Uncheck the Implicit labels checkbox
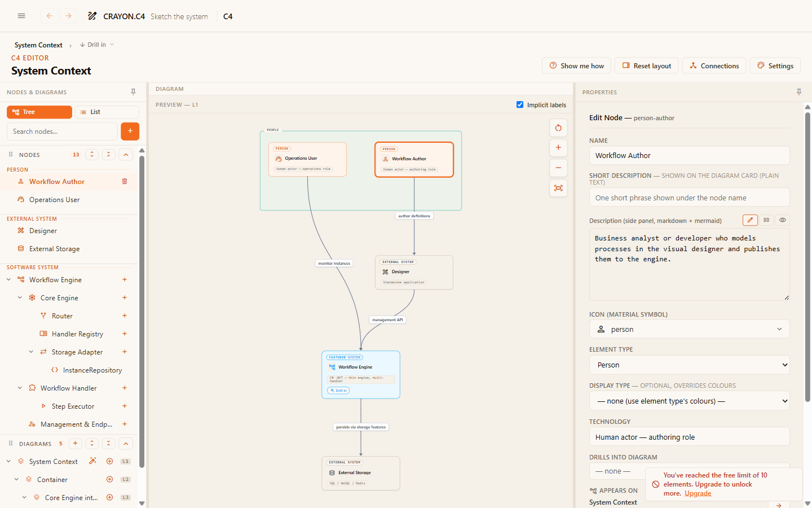The width and height of the screenshot is (812, 508). [520, 104]
